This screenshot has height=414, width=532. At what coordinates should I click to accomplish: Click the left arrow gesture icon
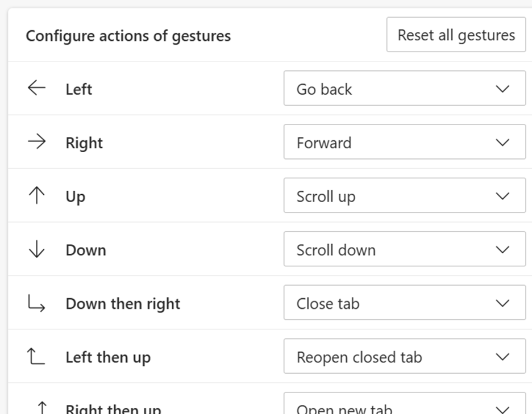[x=36, y=88]
